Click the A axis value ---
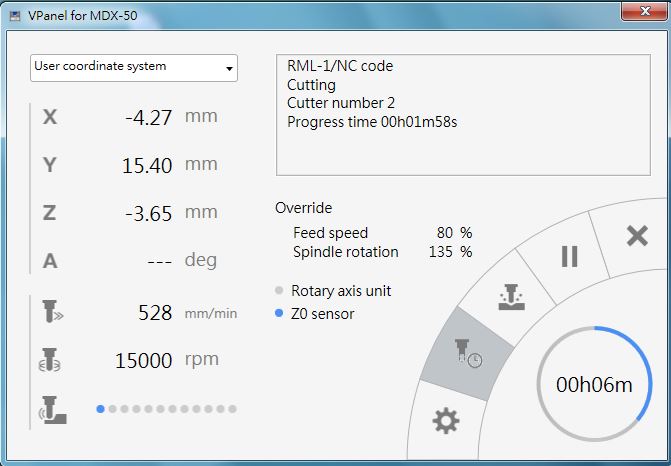This screenshot has height=466, width=671. [x=160, y=261]
